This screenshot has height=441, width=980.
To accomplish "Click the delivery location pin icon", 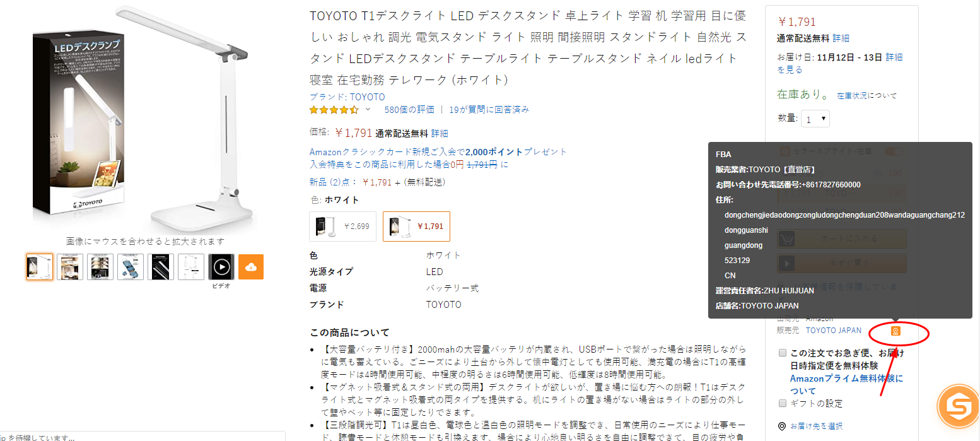I will (x=782, y=426).
